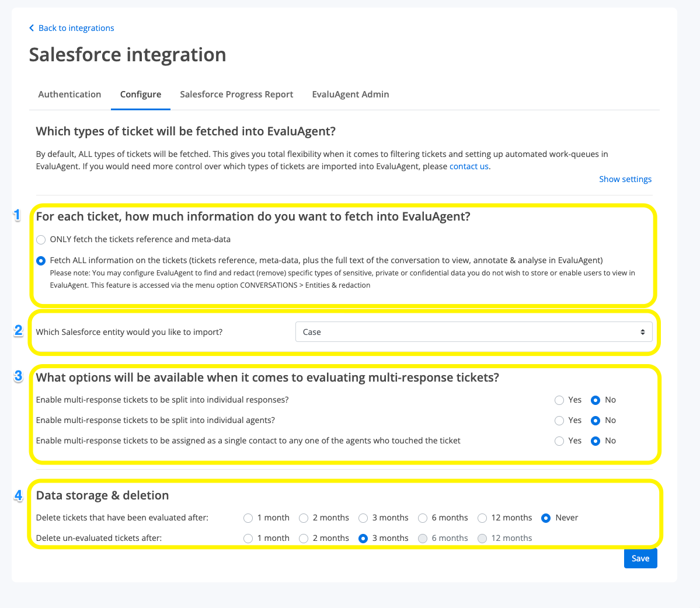Choose No for split into individual agents
The height and width of the screenshot is (608, 700).
595,421
